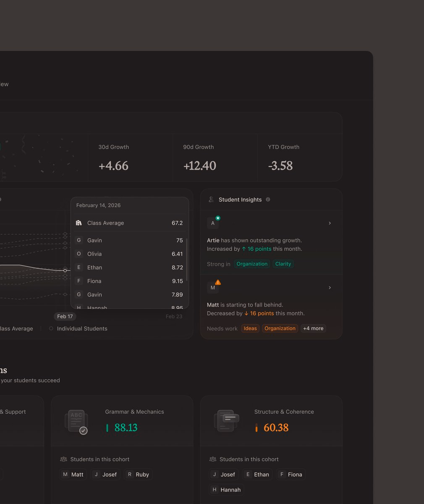Expand Artie's insight with the chevron
The height and width of the screenshot is (504, 424).
330,223
